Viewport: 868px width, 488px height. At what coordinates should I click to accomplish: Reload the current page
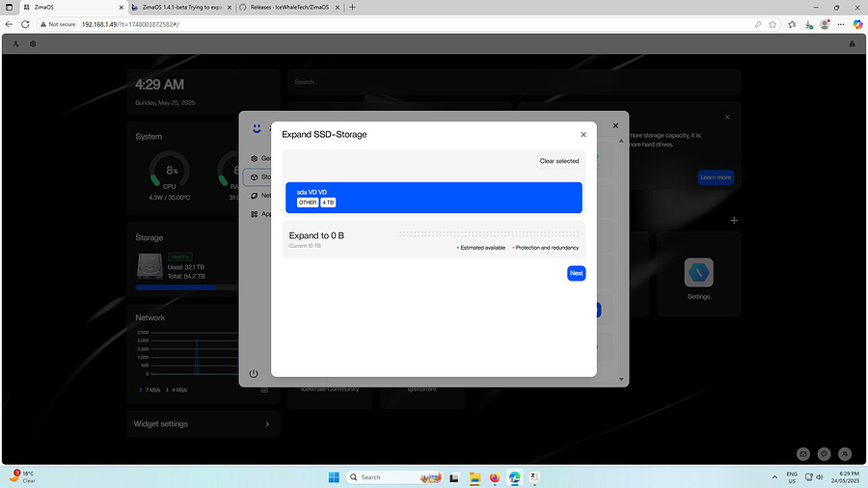tap(25, 24)
